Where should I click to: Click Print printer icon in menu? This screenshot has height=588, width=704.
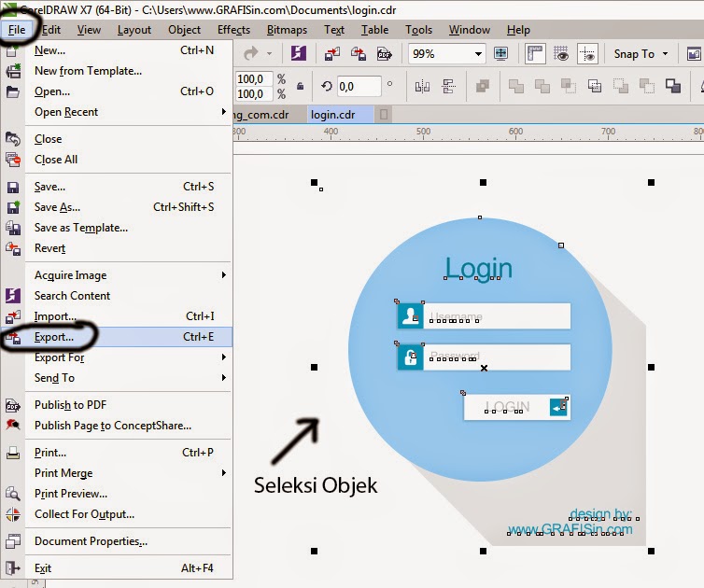[x=12, y=453]
